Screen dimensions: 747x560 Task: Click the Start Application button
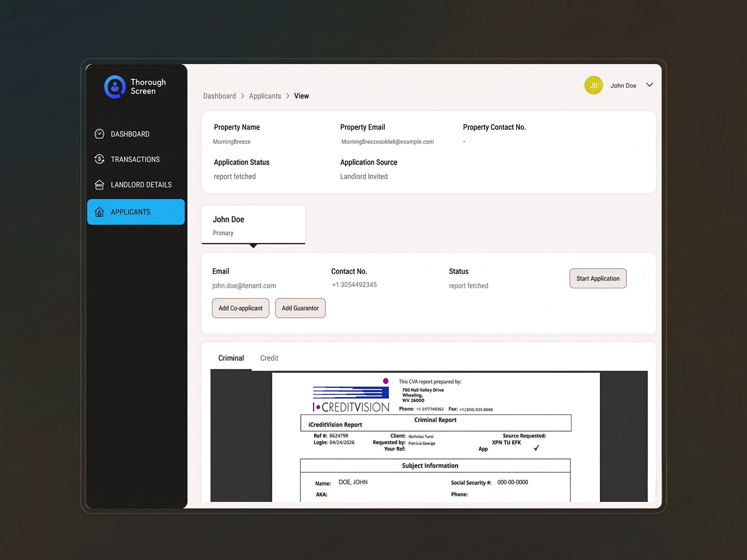point(598,278)
